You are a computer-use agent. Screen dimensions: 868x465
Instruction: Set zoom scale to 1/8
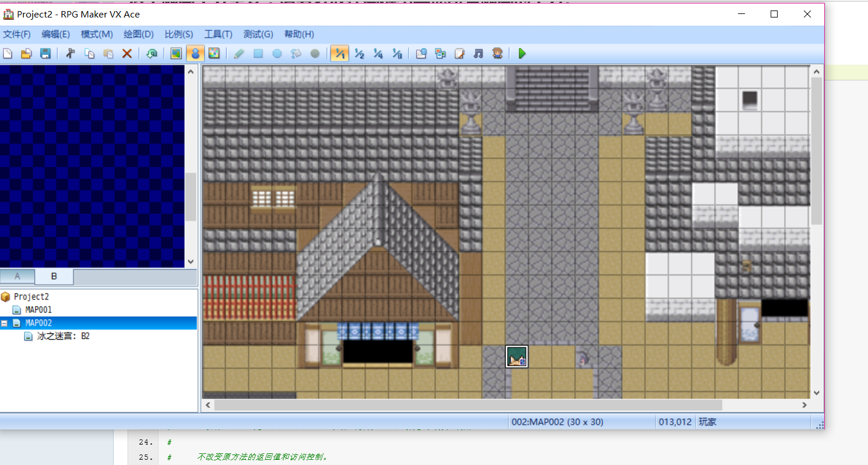point(397,54)
